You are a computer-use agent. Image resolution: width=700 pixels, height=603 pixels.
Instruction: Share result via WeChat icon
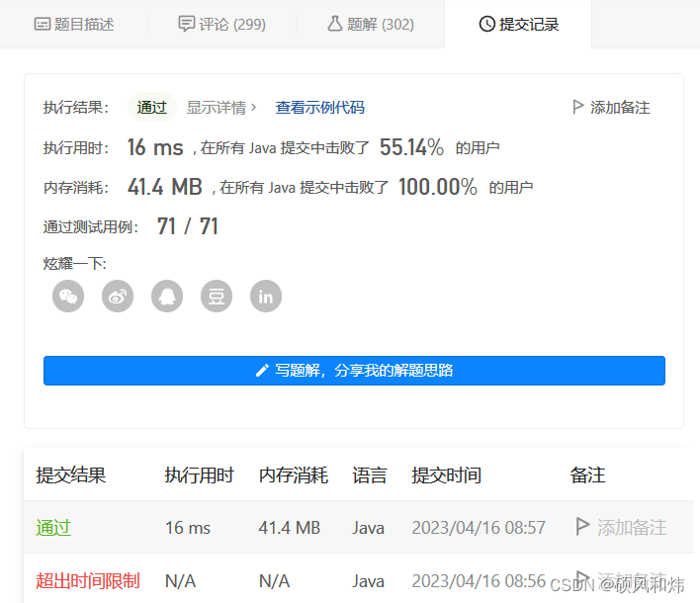[x=68, y=297]
